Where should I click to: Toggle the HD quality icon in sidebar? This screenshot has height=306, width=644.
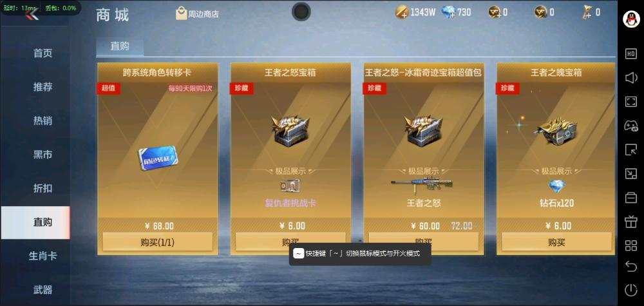(x=631, y=54)
